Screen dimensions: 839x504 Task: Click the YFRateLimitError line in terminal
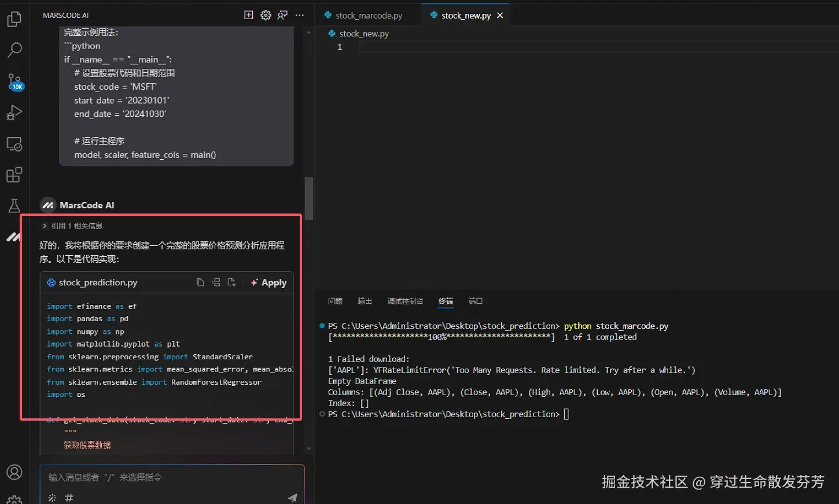click(x=512, y=370)
